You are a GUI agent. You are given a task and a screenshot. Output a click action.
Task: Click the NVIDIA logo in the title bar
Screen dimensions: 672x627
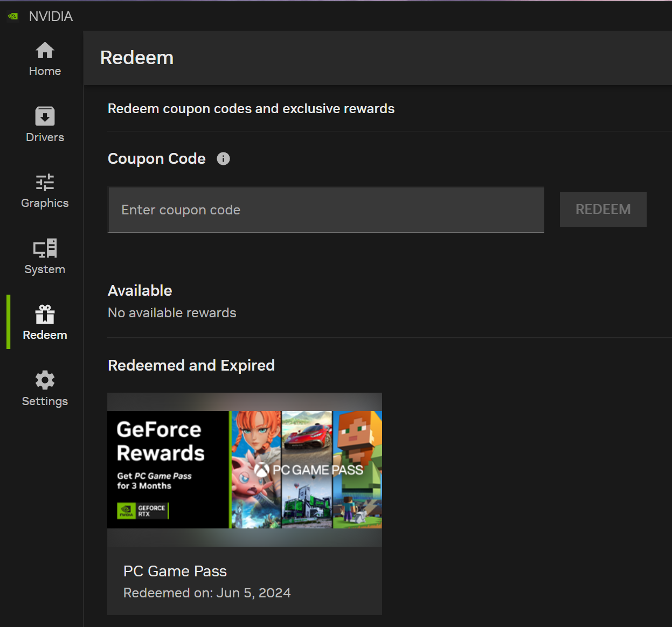pyautogui.click(x=13, y=16)
